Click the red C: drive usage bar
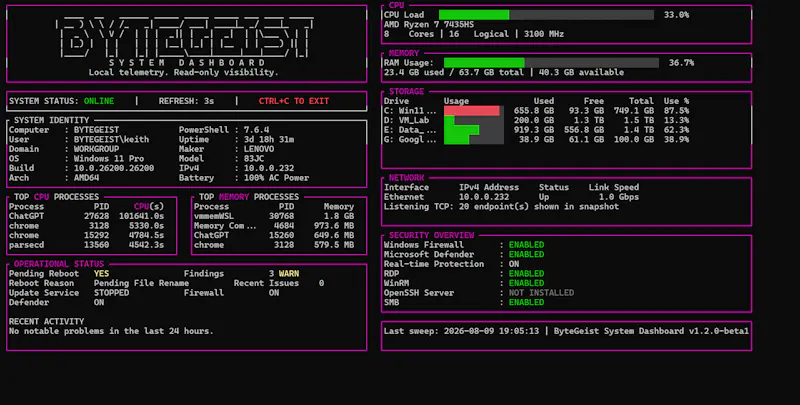Screen dimensions: 800x405 [471, 111]
